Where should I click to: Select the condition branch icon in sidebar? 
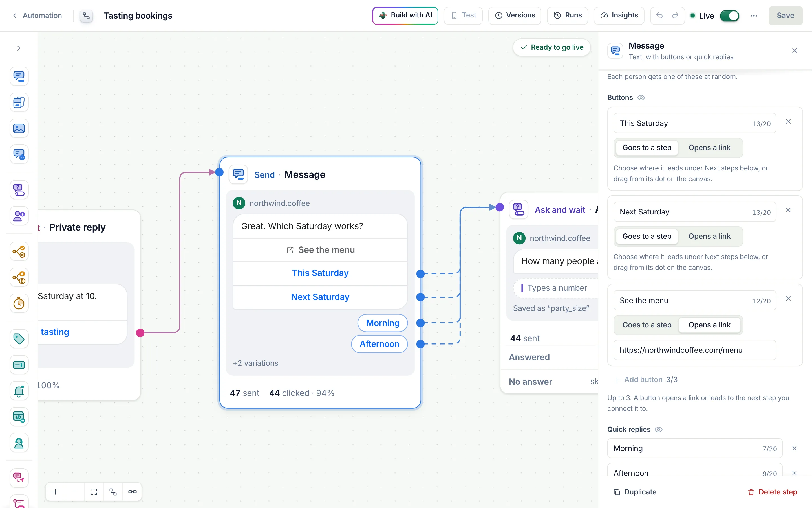(19, 251)
